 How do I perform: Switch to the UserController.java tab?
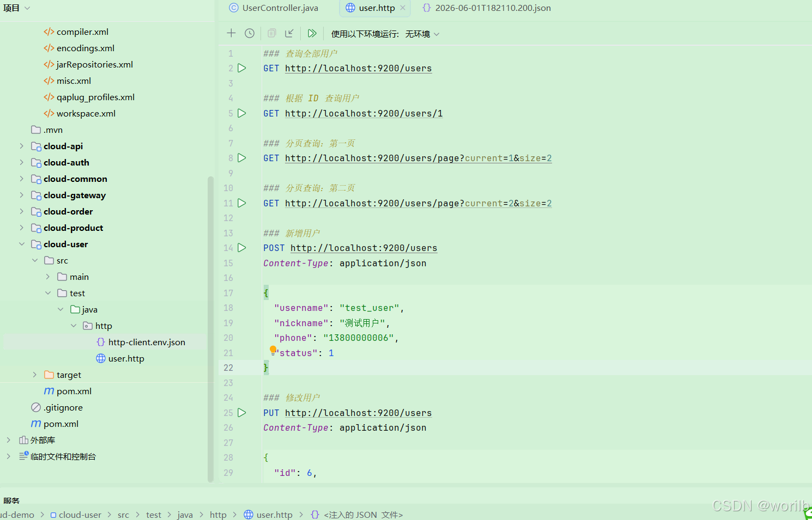274,8
